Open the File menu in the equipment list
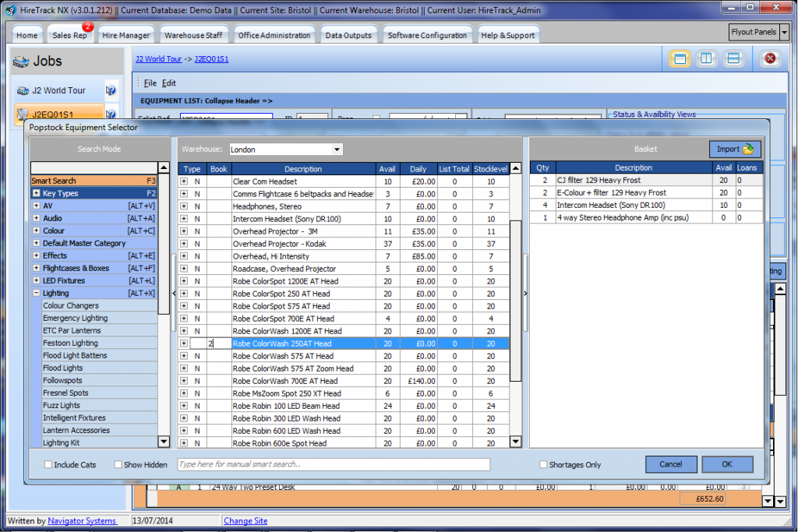Viewport: 798px width, 532px height. (151, 83)
